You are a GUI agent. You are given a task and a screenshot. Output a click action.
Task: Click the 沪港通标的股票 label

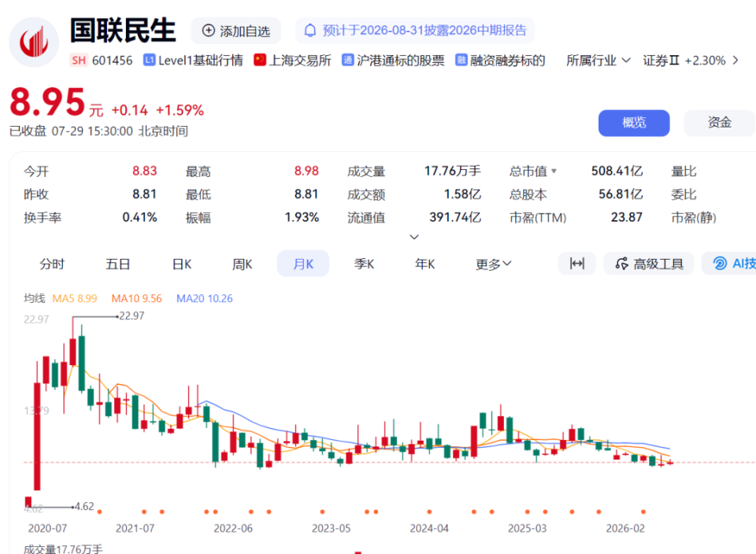[x=400, y=61]
